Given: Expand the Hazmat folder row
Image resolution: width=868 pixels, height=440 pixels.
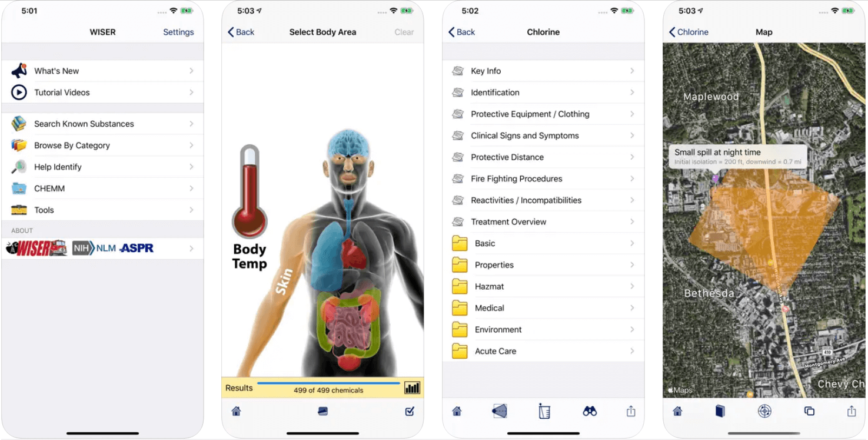Looking at the screenshot, I should (543, 286).
